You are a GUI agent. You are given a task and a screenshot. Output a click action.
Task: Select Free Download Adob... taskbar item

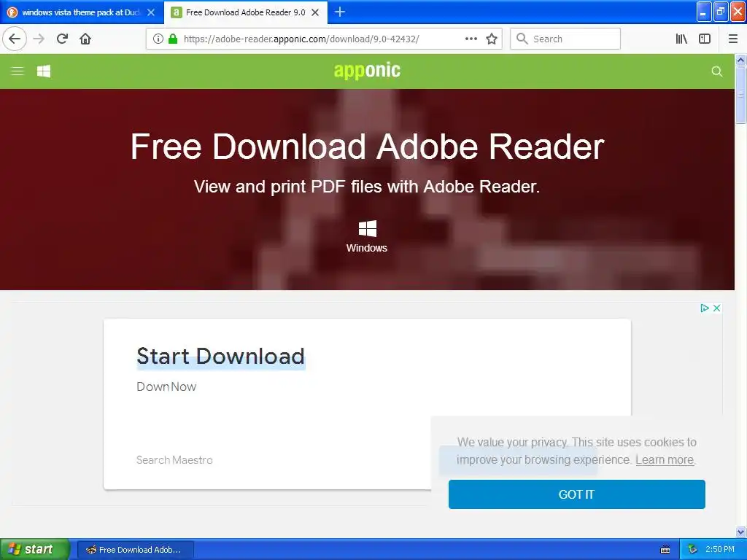135,550
